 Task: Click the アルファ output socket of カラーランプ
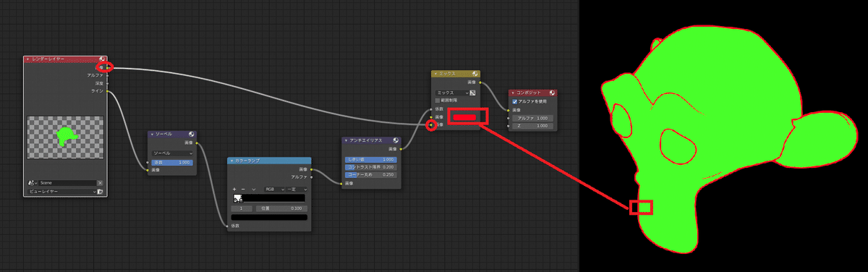(x=311, y=177)
